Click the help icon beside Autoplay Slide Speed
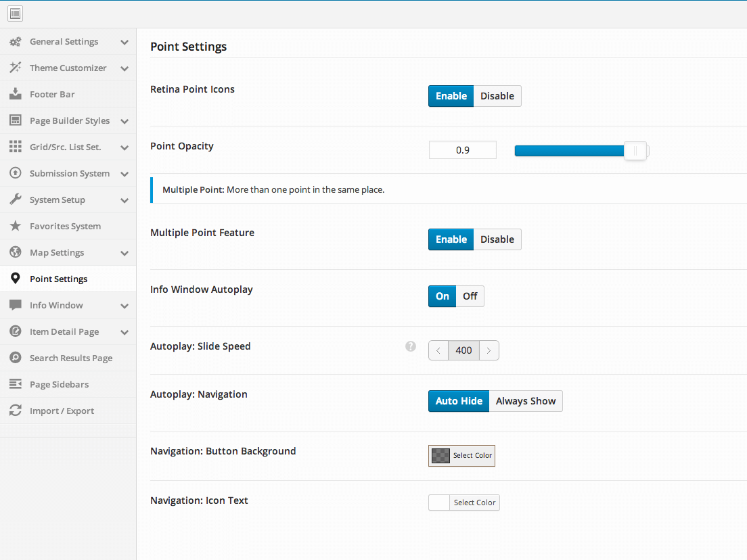747x560 pixels. pos(411,346)
